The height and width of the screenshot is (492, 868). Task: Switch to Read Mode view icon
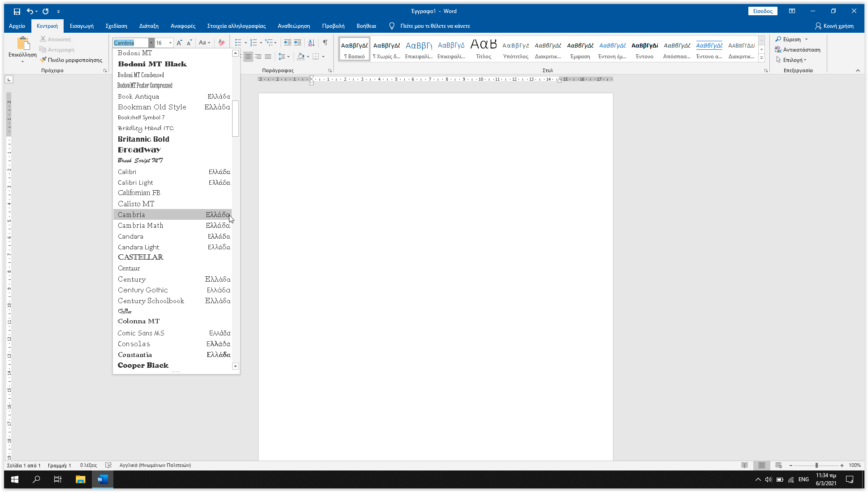pos(744,465)
